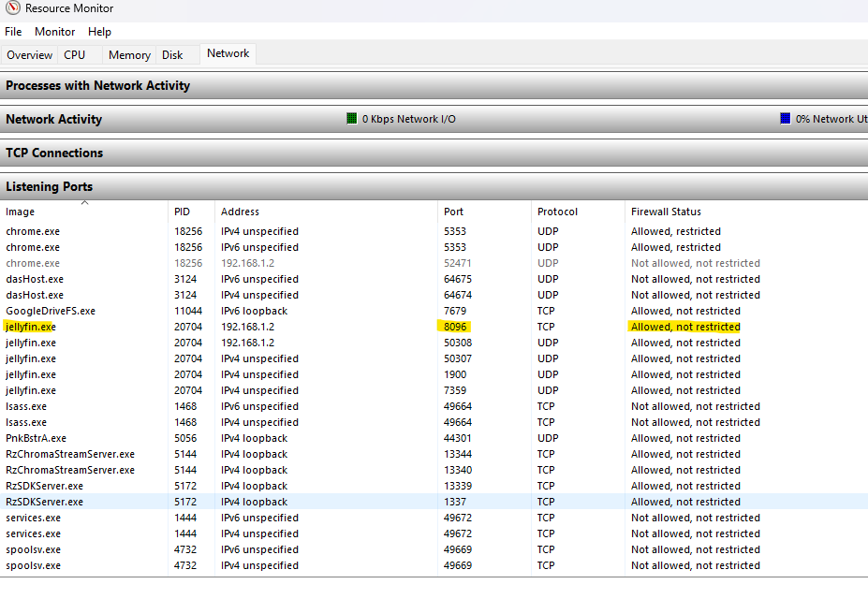Viewport: 868px width, 599px height.
Task: Click the Resource Monitor app icon
Action: click(x=10, y=8)
